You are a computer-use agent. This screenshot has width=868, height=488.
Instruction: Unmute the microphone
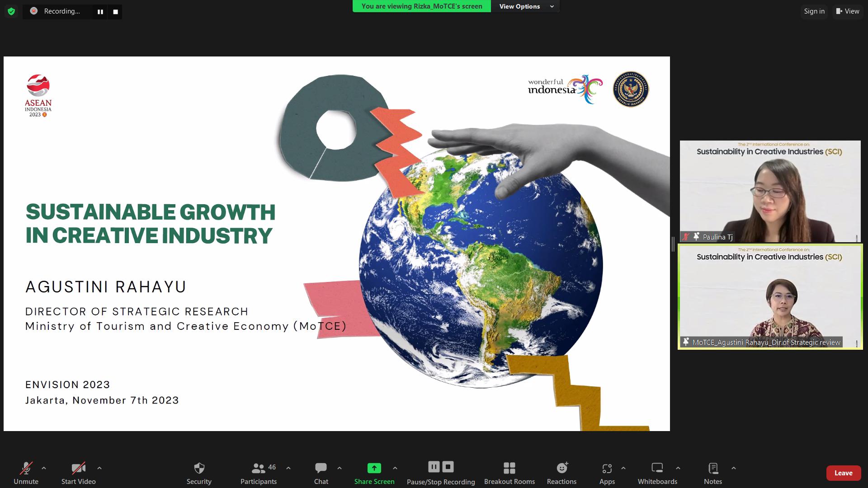(x=26, y=468)
